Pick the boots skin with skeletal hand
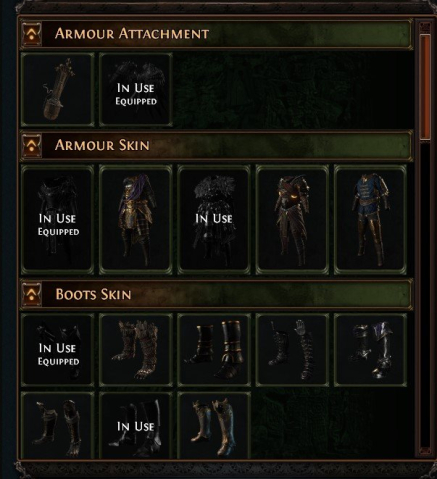 tap(292, 349)
